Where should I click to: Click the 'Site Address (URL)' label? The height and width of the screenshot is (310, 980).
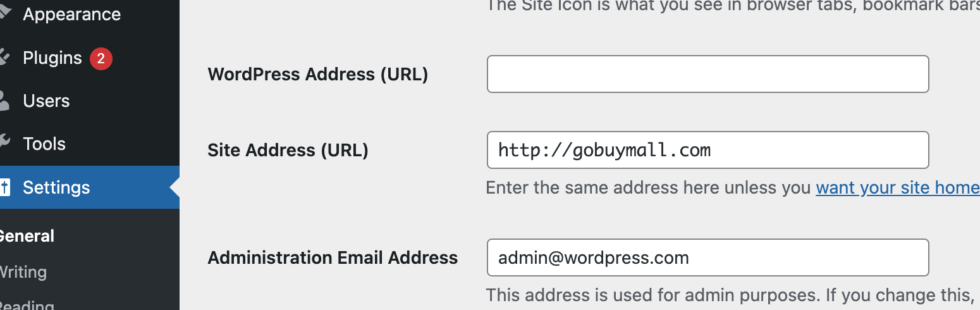[288, 151]
